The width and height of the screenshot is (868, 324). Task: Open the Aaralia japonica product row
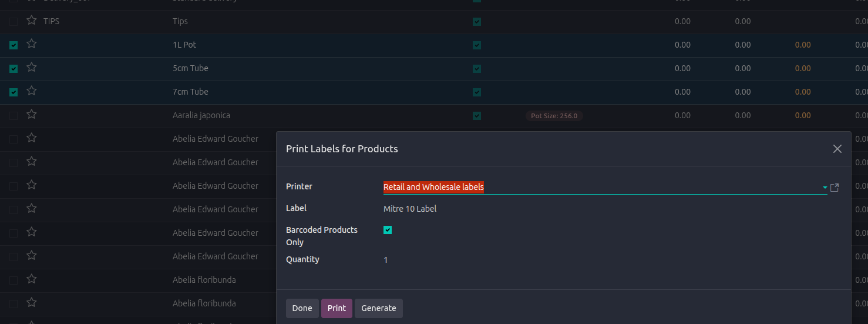(434, 116)
